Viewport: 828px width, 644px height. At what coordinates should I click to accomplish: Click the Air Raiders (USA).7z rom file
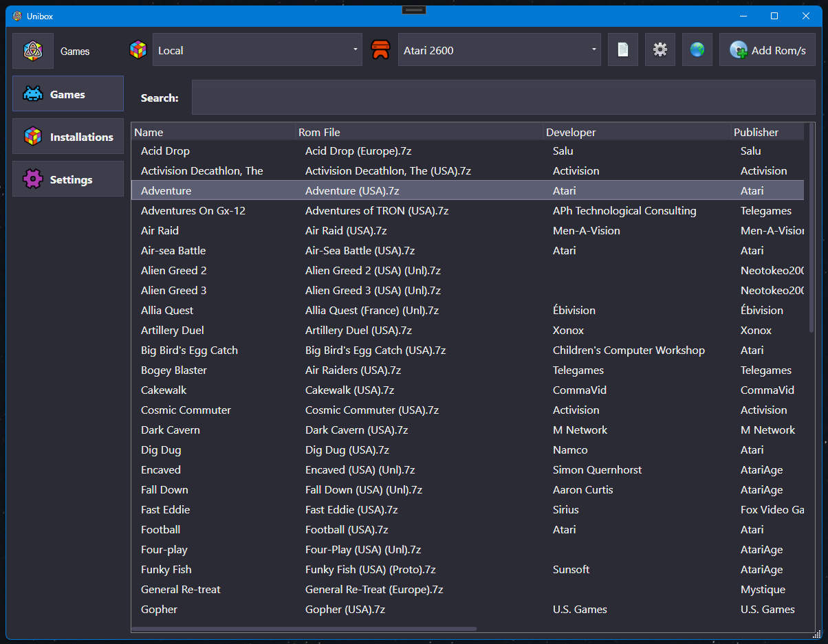(x=353, y=370)
